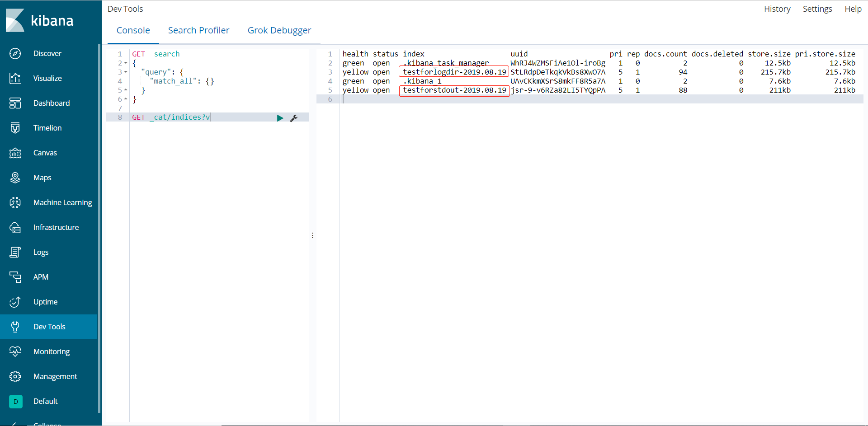Click the panel resize handle dots

(x=312, y=235)
